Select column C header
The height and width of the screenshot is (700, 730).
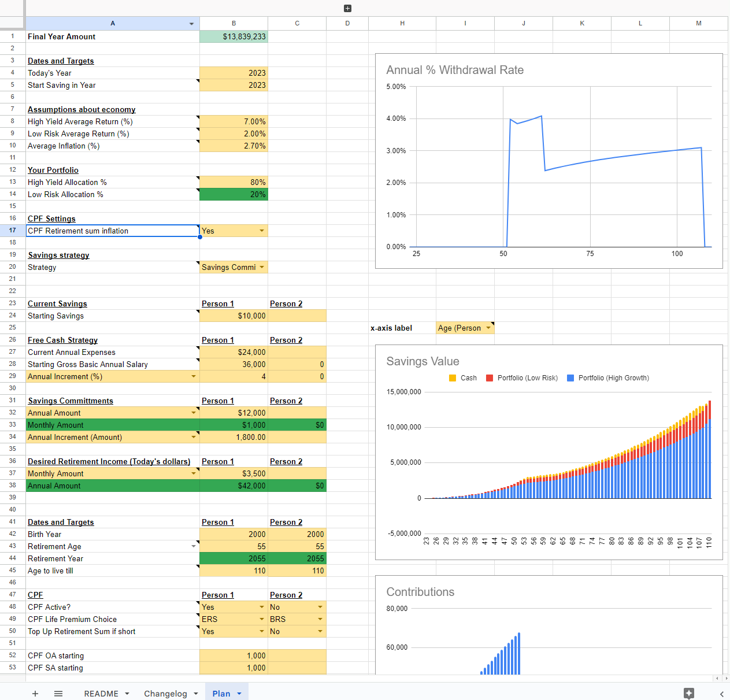pyautogui.click(x=297, y=24)
